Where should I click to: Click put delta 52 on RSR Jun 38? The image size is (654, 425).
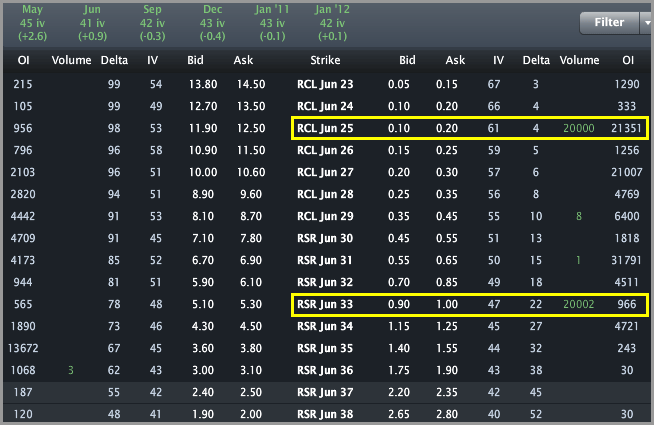click(x=536, y=414)
